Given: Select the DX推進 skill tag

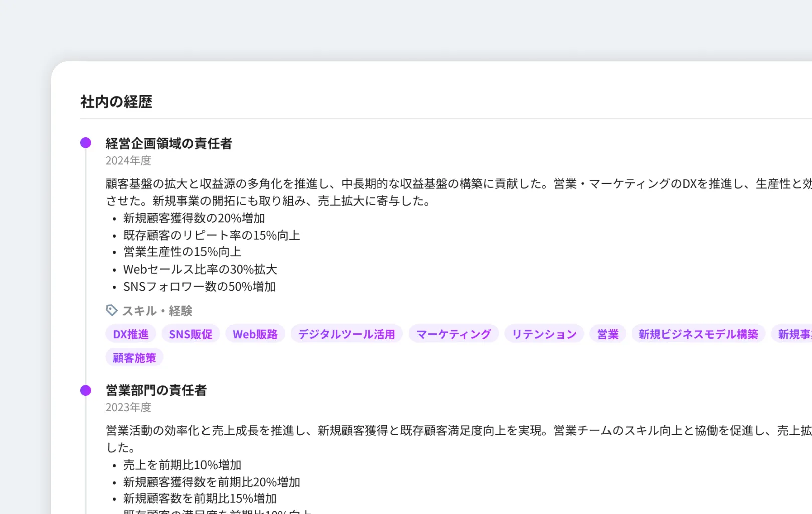Looking at the screenshot, I should coord(130,334).
